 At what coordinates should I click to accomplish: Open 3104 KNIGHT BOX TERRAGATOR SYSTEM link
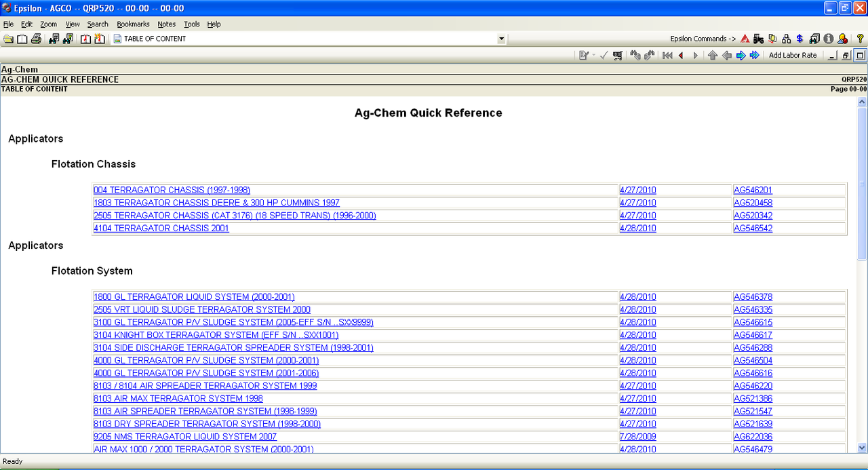click(x=216, y=335)
